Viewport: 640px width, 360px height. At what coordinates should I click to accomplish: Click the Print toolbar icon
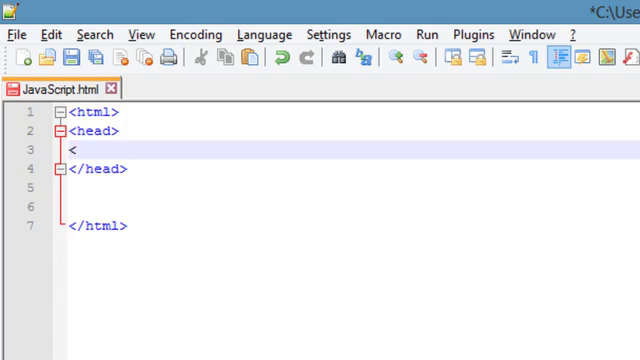tap(169, 57)
